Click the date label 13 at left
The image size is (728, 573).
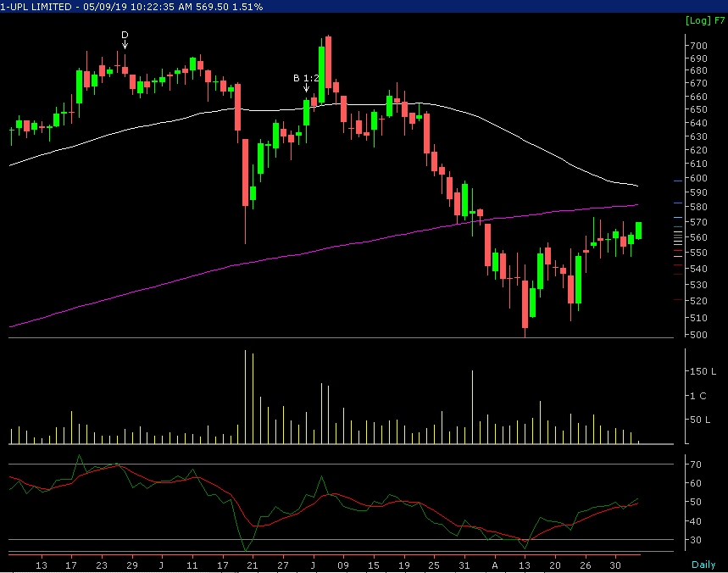tap(42, 565)
